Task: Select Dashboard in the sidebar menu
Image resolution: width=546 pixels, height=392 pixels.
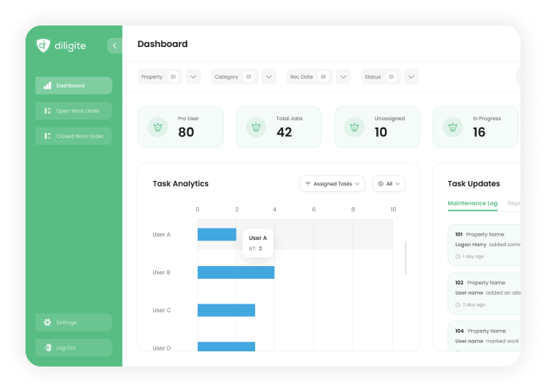Action: tap(73, 85)
